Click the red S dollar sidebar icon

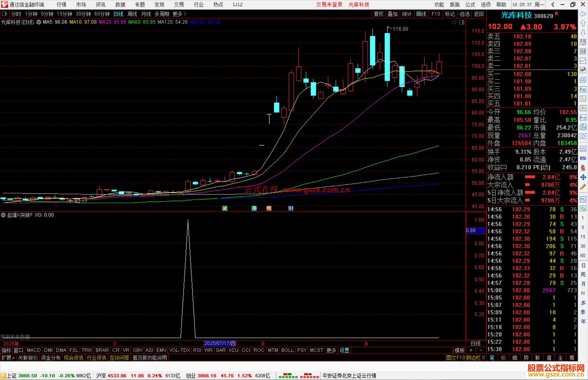(583, 168)
